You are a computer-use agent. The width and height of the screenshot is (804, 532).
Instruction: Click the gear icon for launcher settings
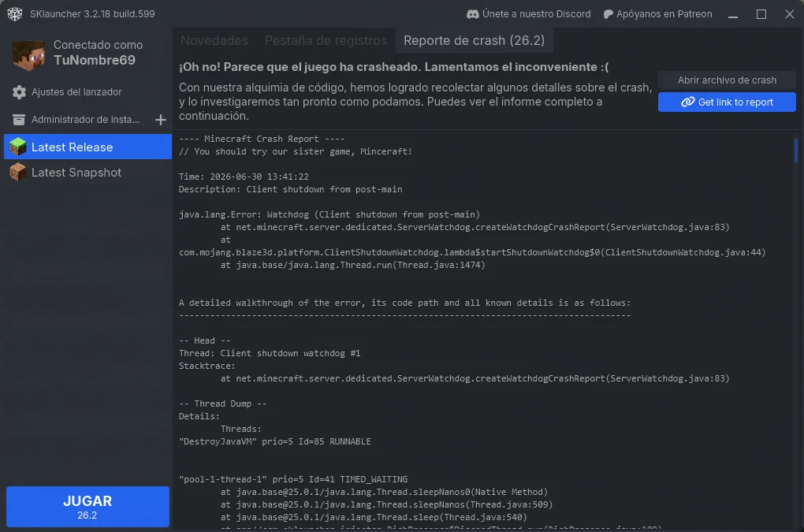point(19,92)
